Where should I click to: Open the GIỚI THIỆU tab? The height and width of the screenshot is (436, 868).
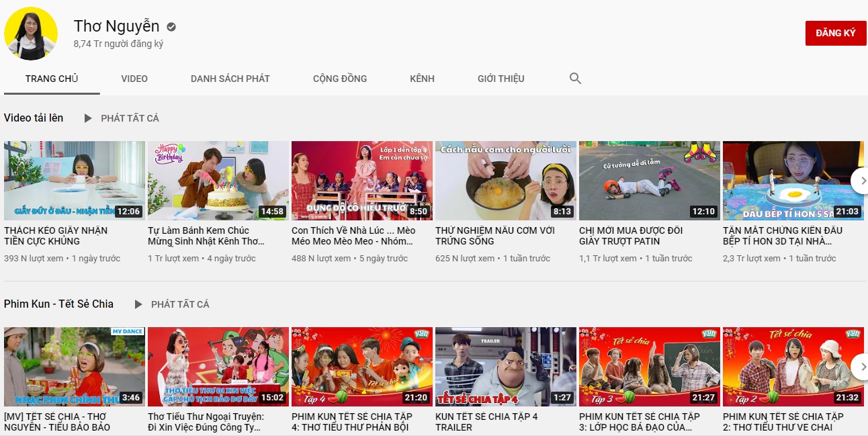pyautogui.click(x=501, y=79)
